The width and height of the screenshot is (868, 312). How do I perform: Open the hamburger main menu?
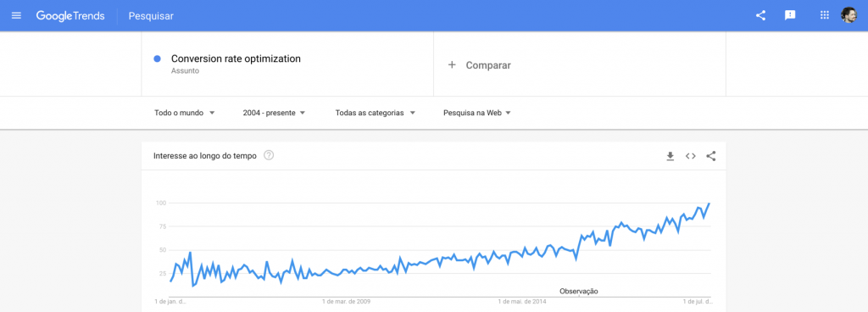(16, 15)
